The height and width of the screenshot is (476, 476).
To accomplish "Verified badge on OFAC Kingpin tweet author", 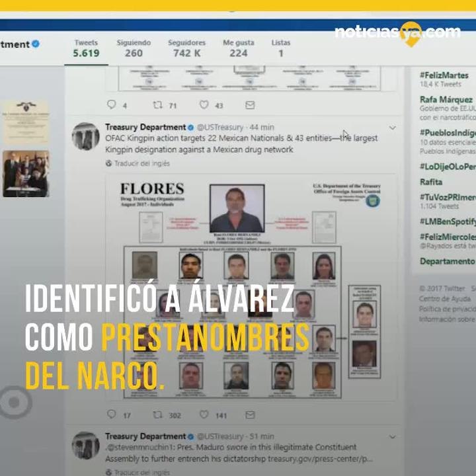I will [190, 128].
